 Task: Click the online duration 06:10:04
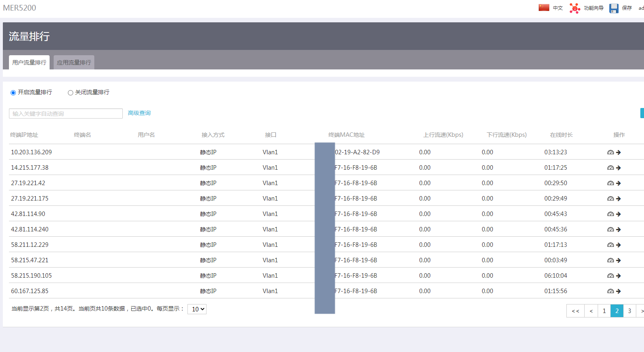[556, 276]
